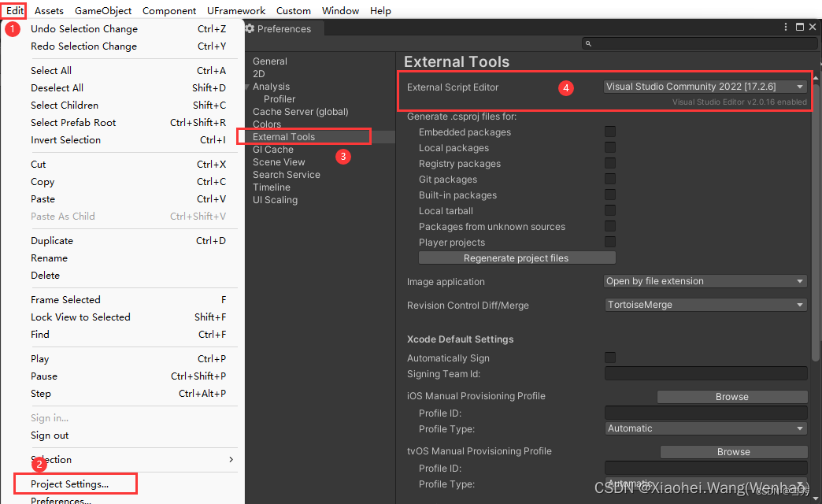Enable Registry packages checkbox

coord(610,163)
